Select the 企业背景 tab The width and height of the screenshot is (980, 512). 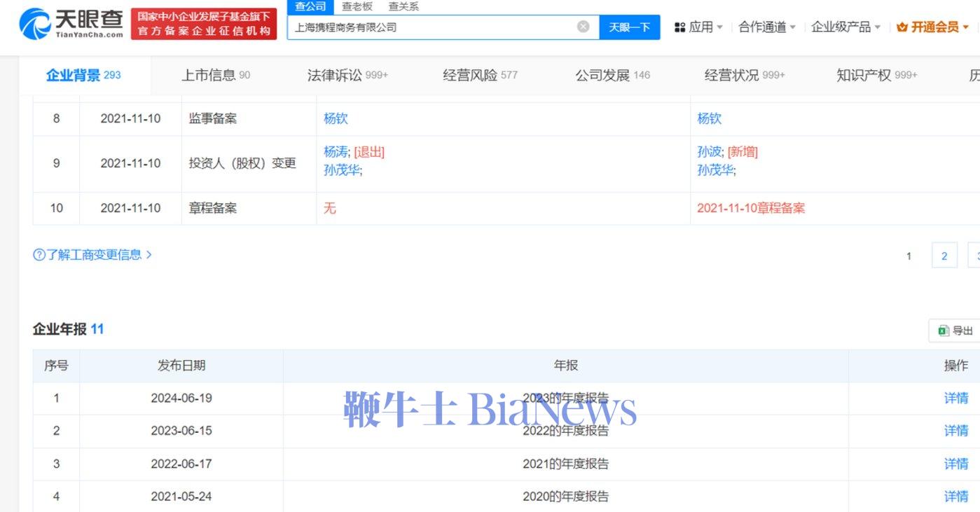[x=83, y=75]
